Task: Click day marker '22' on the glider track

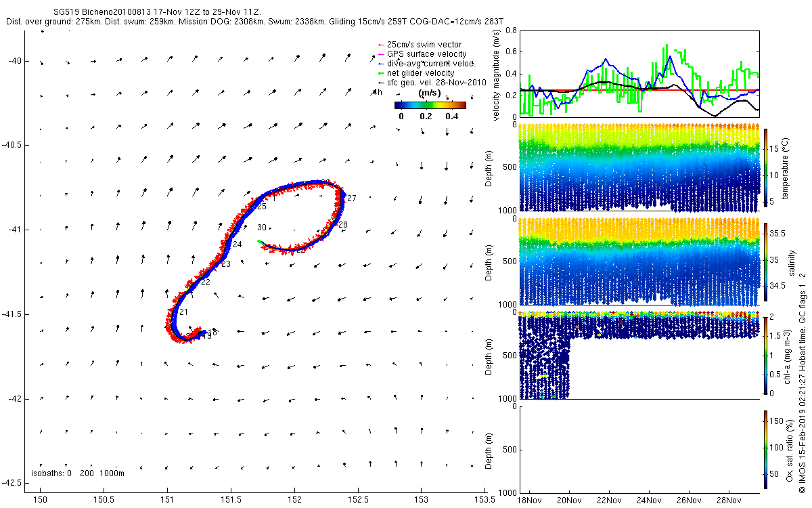Action: click(x=205, y=282)
